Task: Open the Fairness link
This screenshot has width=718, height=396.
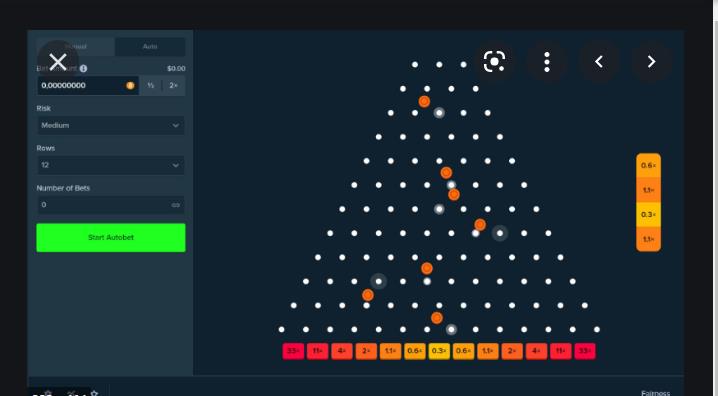Action: click(655, 393)
